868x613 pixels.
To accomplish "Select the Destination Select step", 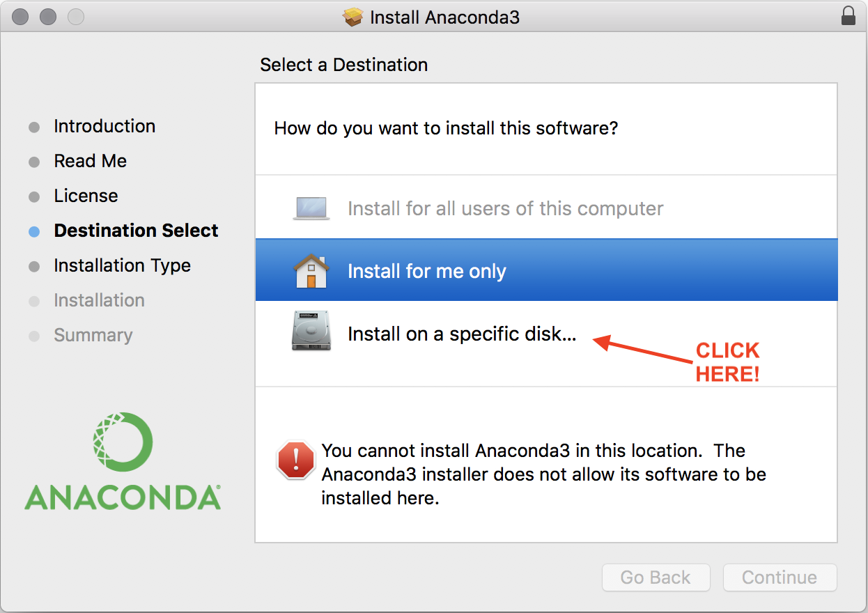I will [136, 231].
